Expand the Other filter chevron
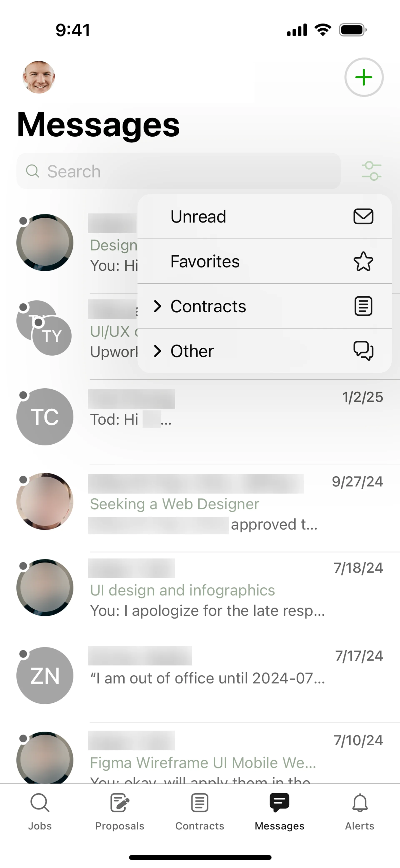This screenshot has width=400, height=868. click(x=157, y=351)
